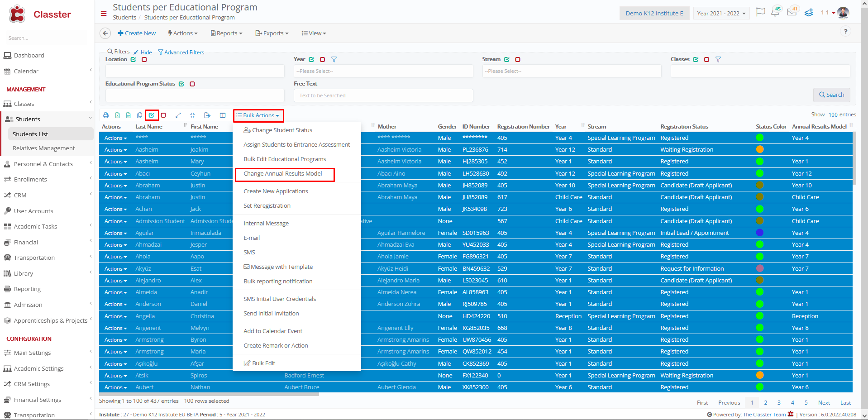Open the Bulk Actions dropdown
868x420 pixels.
(258, 115)
